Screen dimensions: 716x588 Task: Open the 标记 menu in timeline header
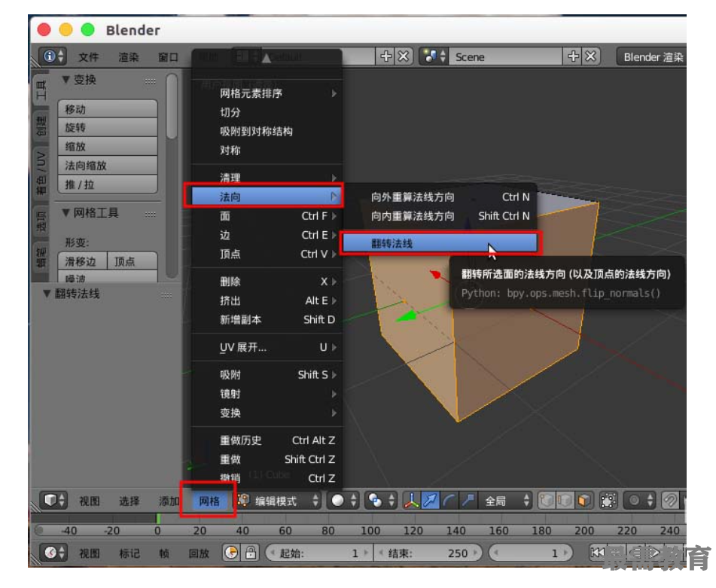(x=129, y=553)
